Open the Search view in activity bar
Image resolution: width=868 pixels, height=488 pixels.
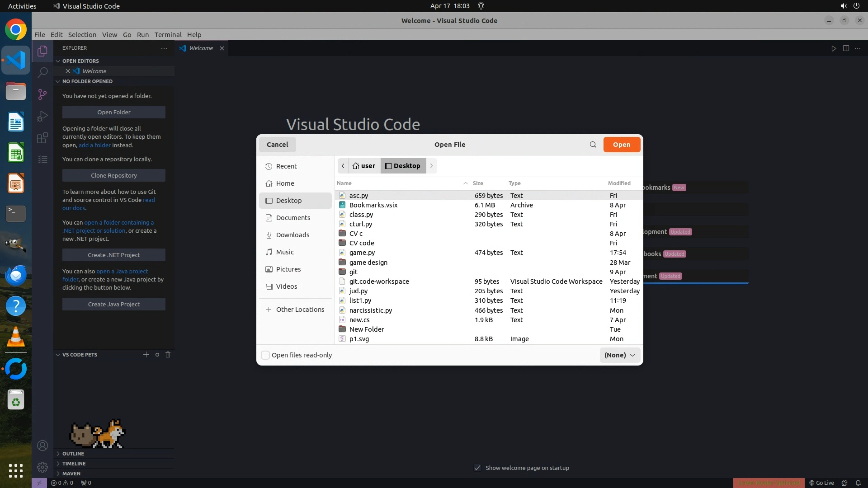[42, 72]
